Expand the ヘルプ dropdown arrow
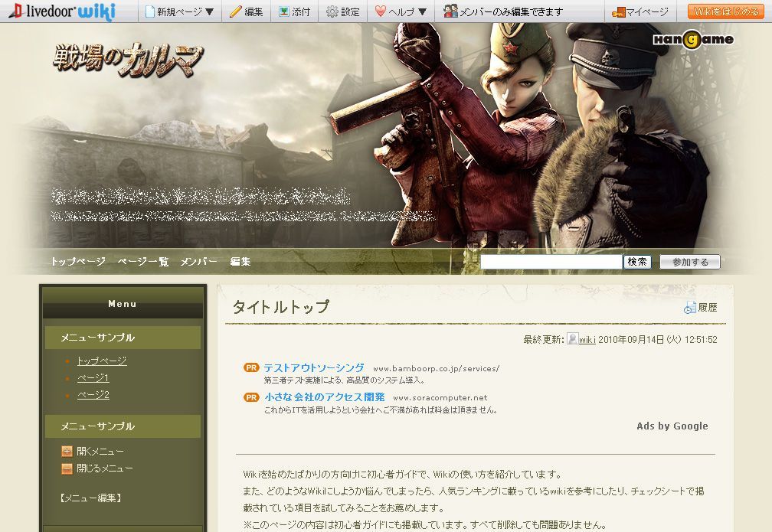Viewport: 772px width, 532px height. (422, 11)
